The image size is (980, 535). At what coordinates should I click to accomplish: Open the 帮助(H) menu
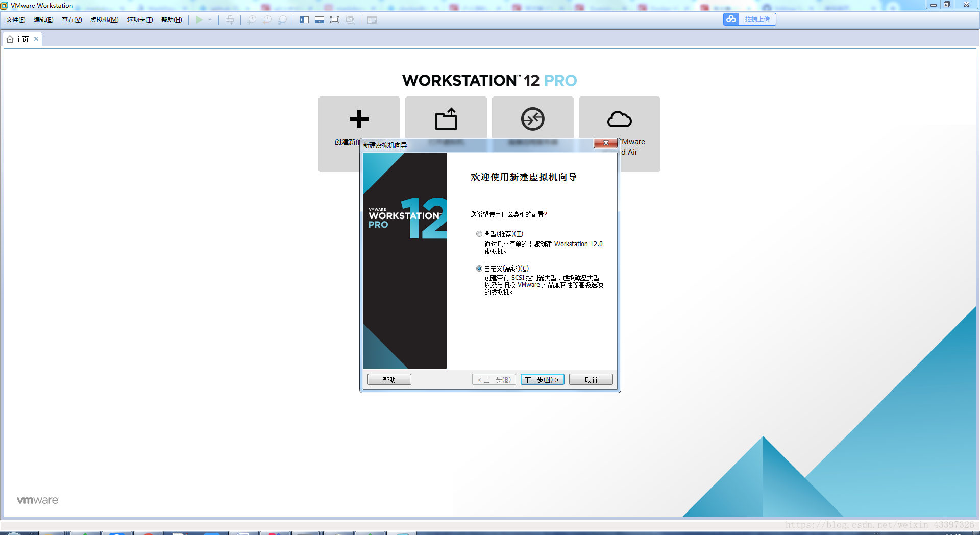click(171, 20)
